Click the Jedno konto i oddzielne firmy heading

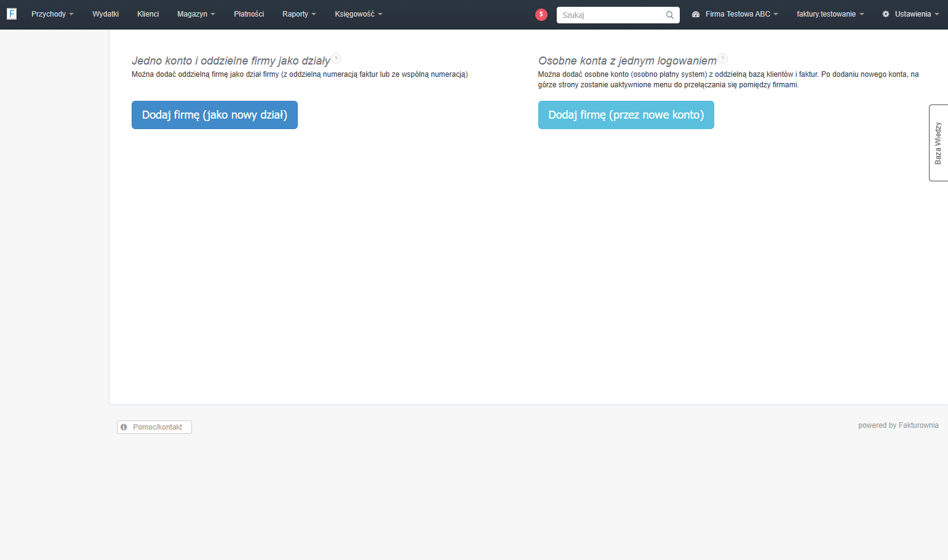coord(231,61)
